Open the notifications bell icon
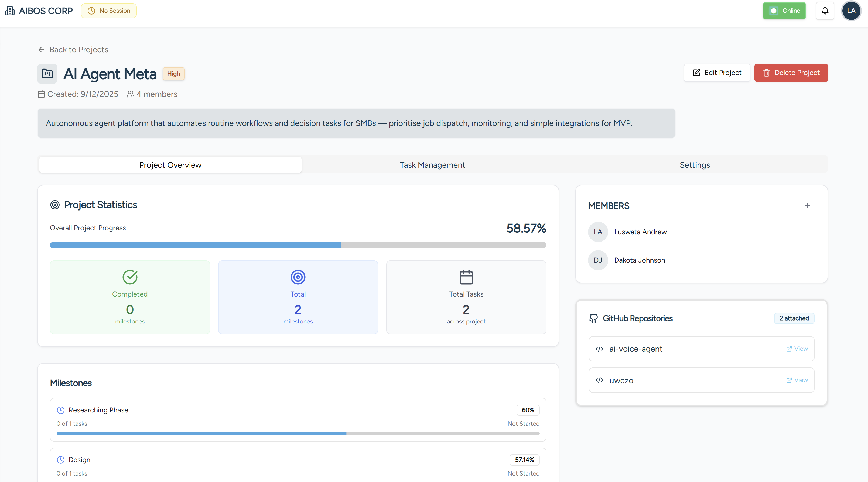The height and width of the screenshot is (482, 868). click(825, 11)
